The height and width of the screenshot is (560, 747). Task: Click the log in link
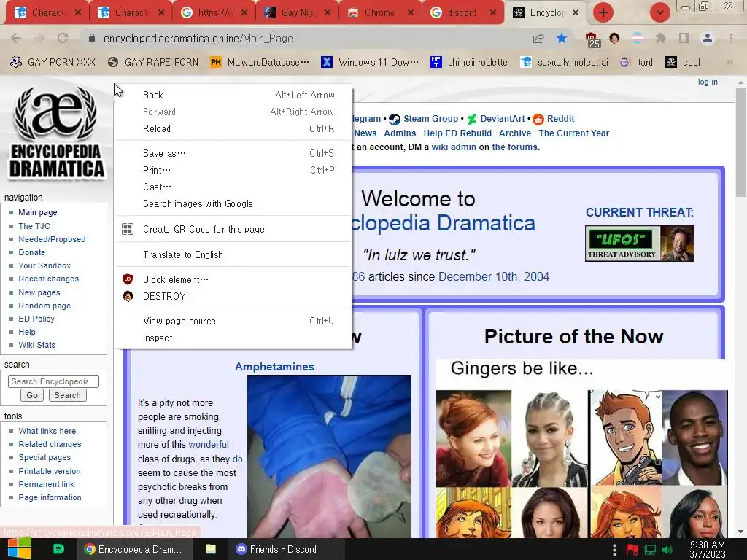708,82
